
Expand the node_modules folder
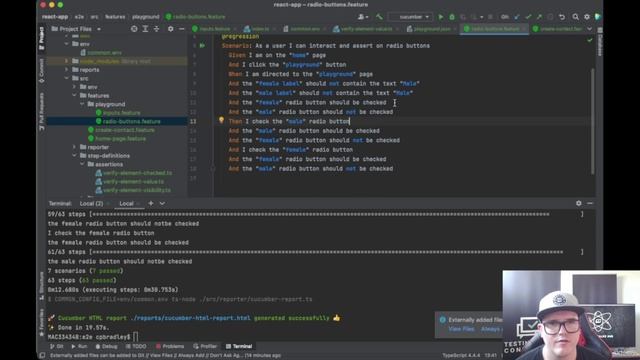(67, 61)
